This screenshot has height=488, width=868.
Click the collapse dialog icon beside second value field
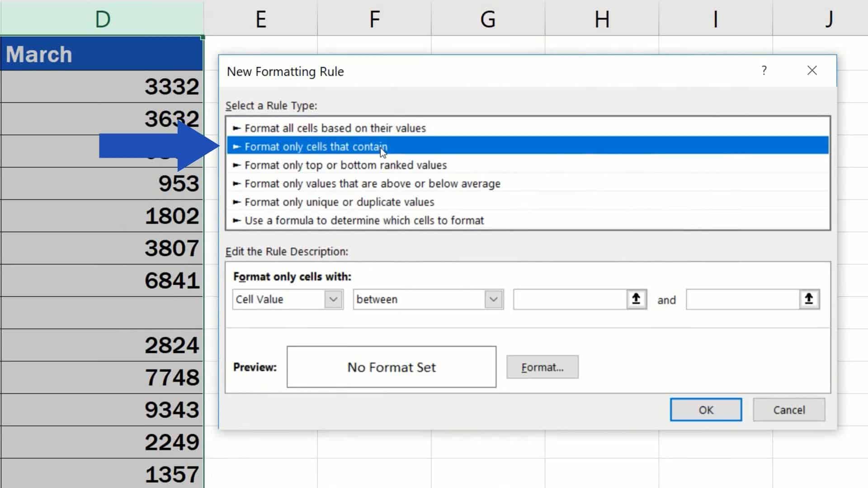pos(809,299)
